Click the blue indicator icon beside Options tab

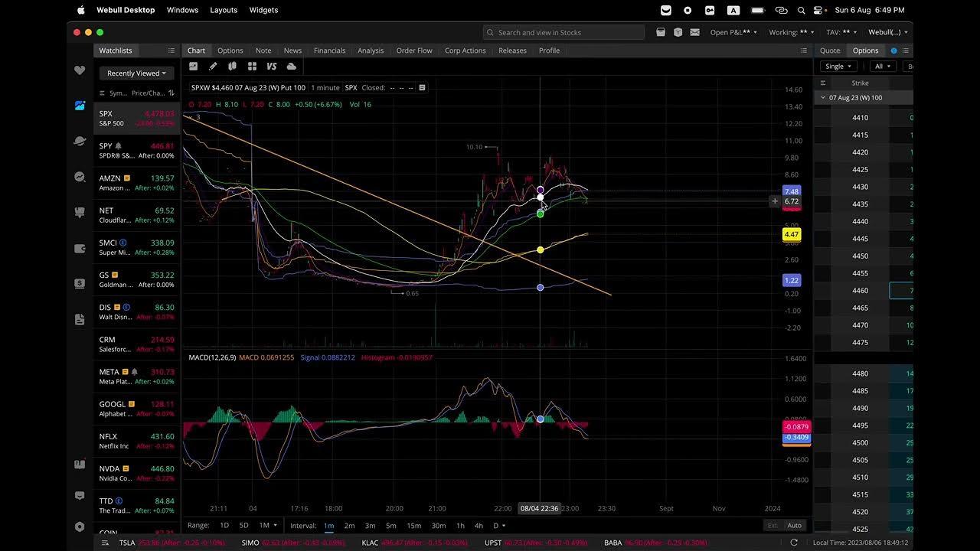[893, 51]
